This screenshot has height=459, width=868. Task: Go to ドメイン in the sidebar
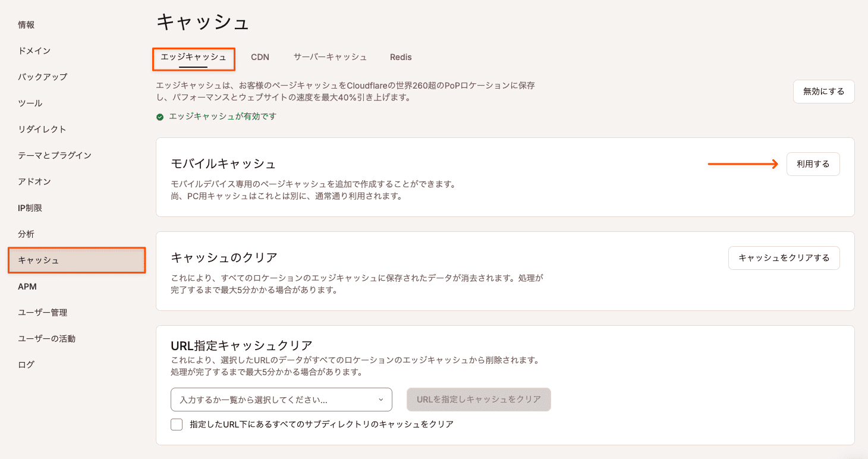(34, 51)
